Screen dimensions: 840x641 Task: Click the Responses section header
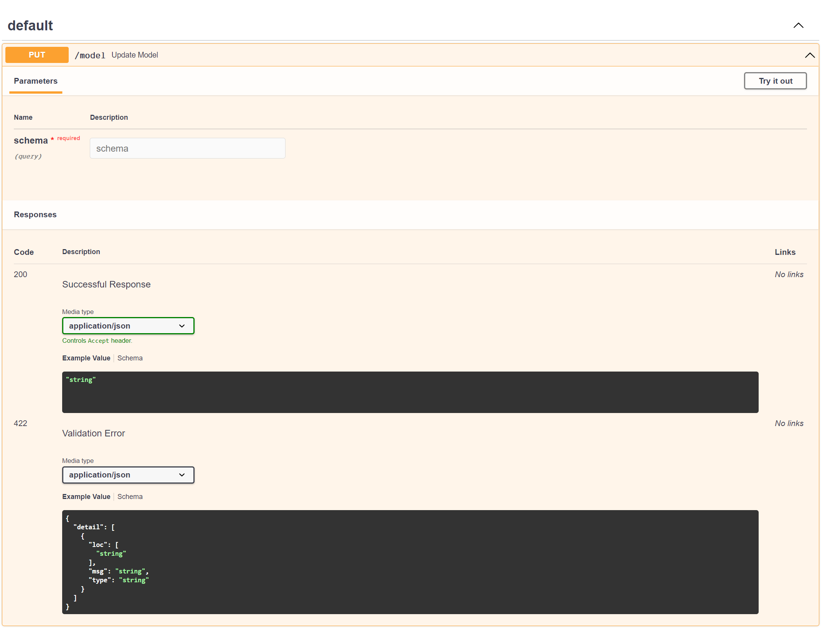click(35, 215)
